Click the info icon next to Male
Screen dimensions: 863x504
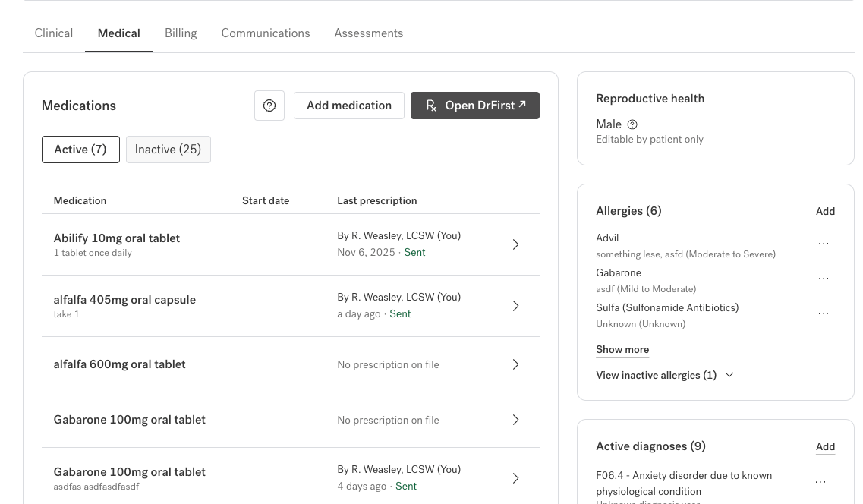[x=632, y=124]
